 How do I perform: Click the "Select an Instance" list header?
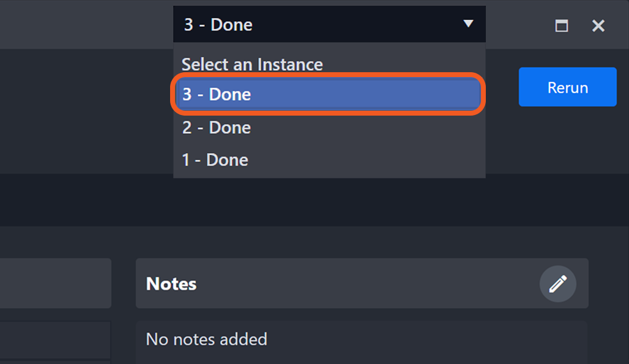(252, 64)
